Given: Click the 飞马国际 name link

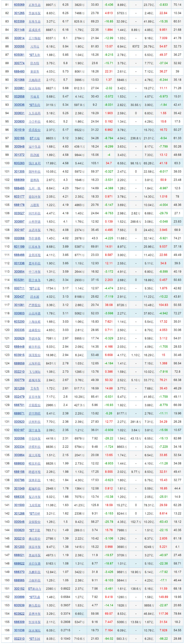Looking at the screenshot, I should (x=35, y=372).
